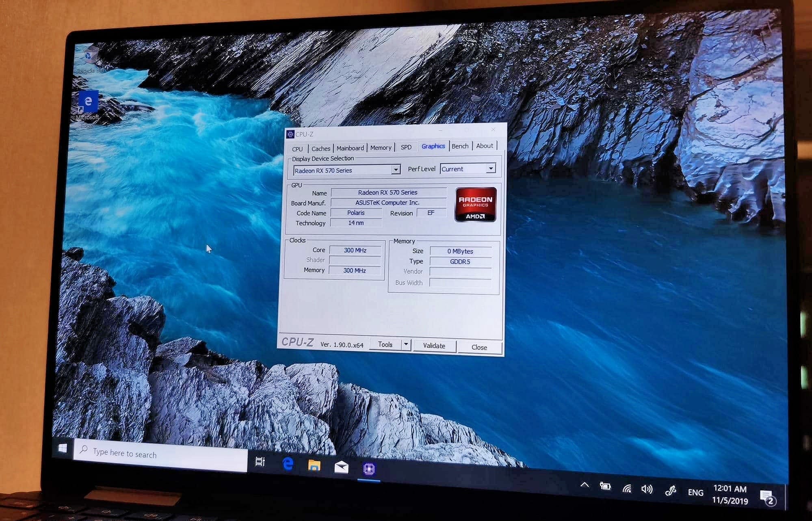Click the CPU-Z title bar icon
Viewport: 812px width, 521px height.
(290, 134)
